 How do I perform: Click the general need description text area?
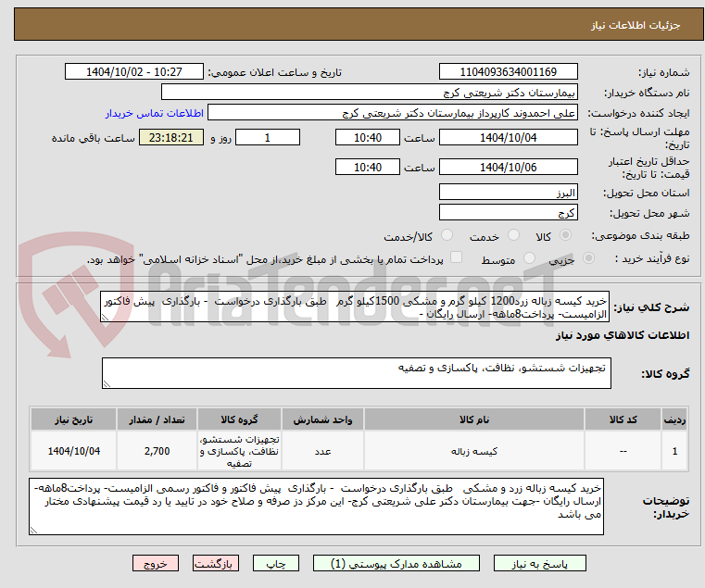coord(355,307)
